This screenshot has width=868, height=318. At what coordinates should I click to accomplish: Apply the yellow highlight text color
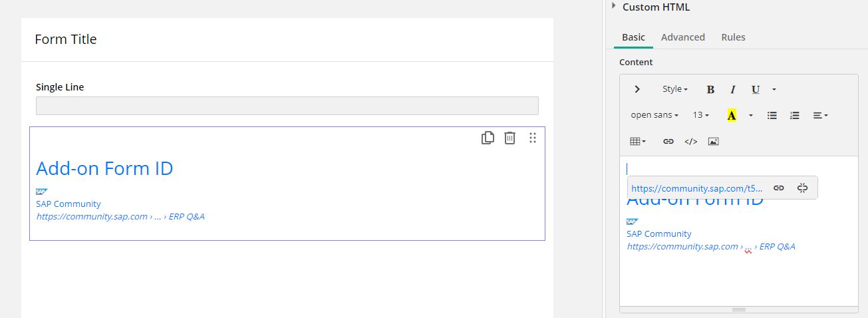(x=732, y=115)
